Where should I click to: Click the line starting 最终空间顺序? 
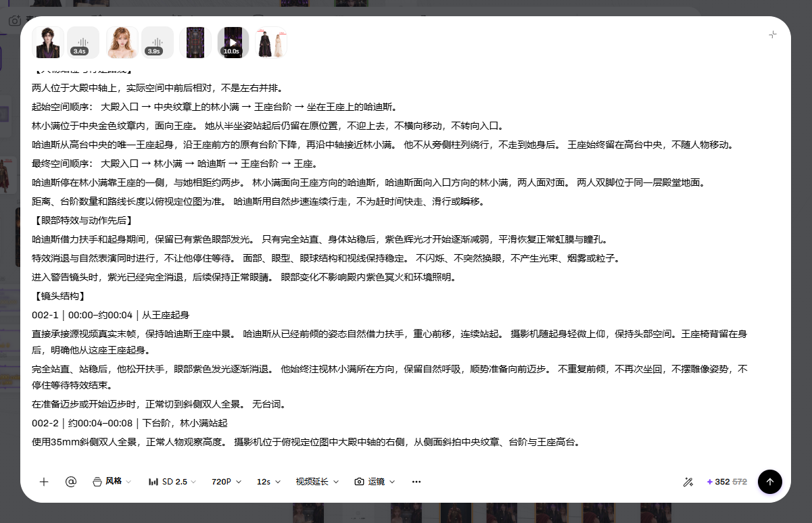tap(174, 164)
